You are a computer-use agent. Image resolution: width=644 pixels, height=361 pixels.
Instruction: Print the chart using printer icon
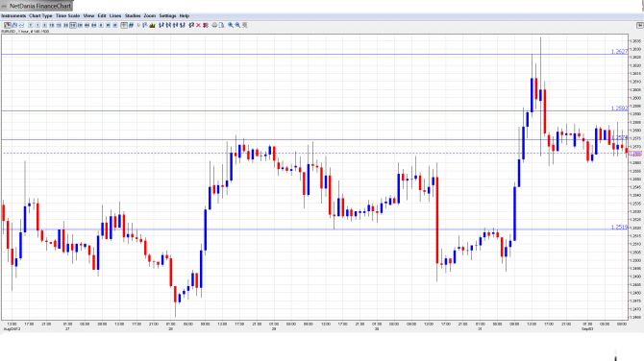coord(214,25)
